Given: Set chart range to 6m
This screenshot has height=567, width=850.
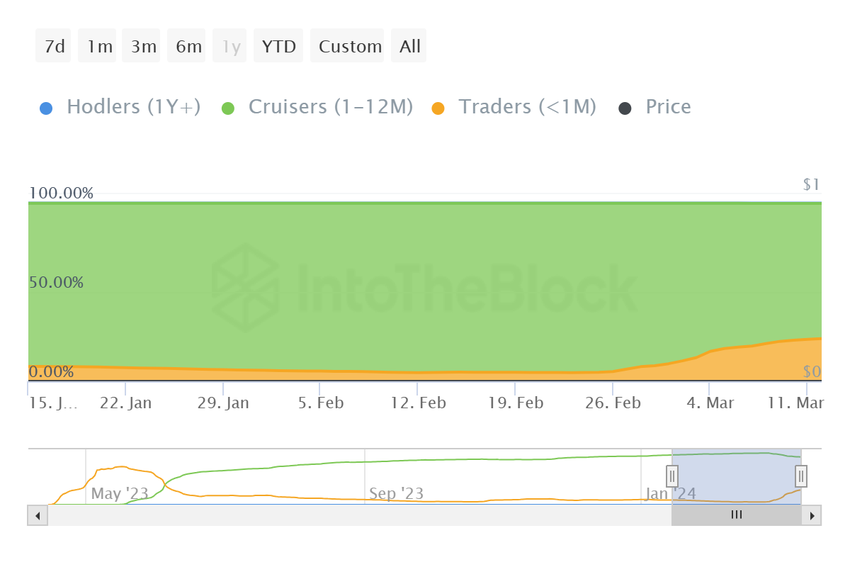Looking at the screenshot, I should point(188,46).
